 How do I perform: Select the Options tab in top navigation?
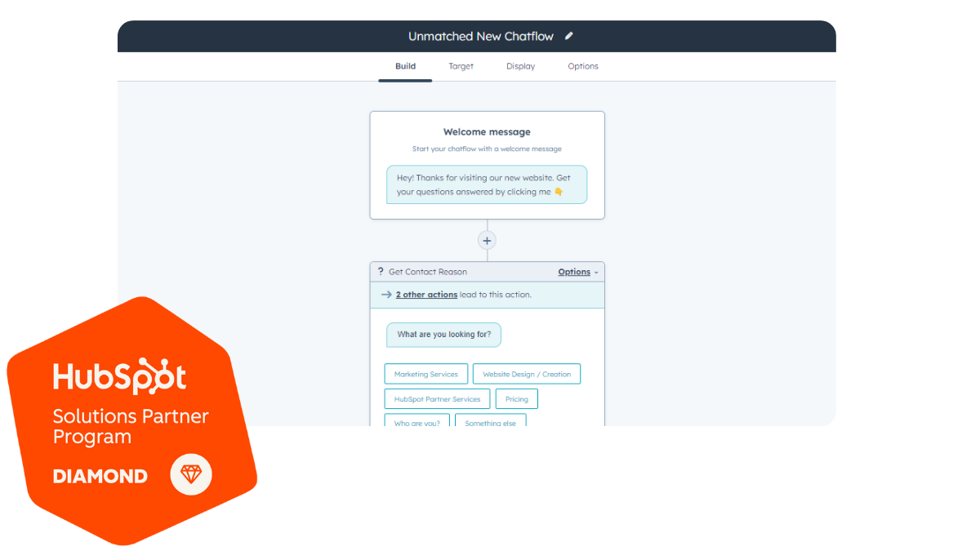(583, 66)
